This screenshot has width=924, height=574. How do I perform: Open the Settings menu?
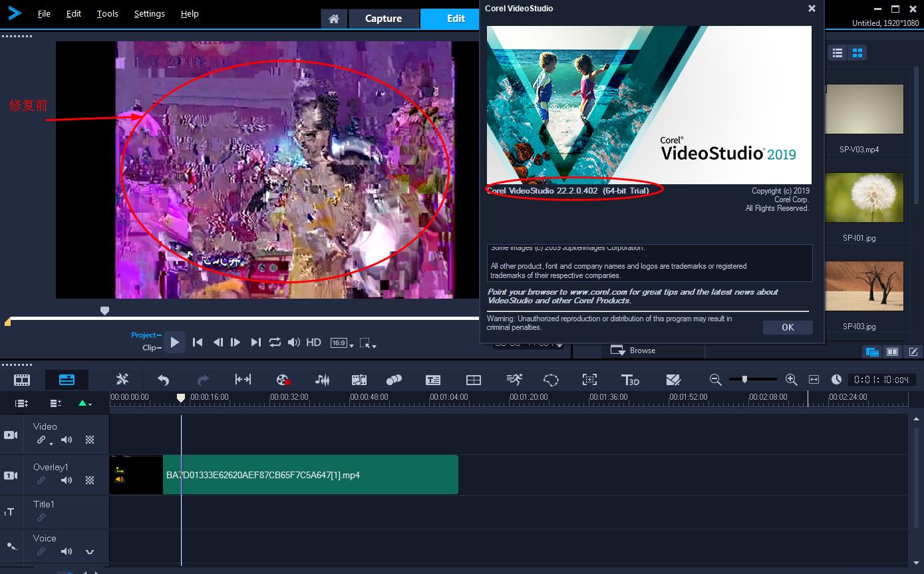pos(149,13)
